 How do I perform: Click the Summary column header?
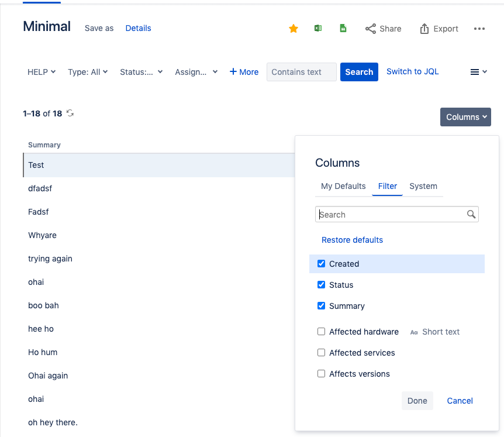click(x=44, y=145)
